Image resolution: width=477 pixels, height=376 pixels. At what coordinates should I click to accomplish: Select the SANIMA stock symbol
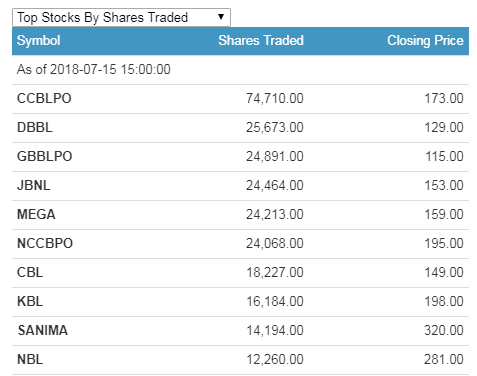pos(43,331)
